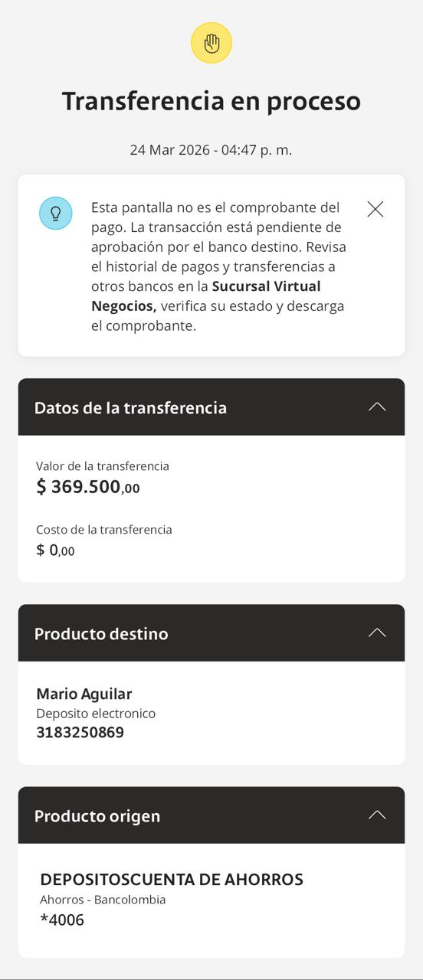Select the Producto origen header title
Viewport: 423px width, 980px height.
click(97, 816)
